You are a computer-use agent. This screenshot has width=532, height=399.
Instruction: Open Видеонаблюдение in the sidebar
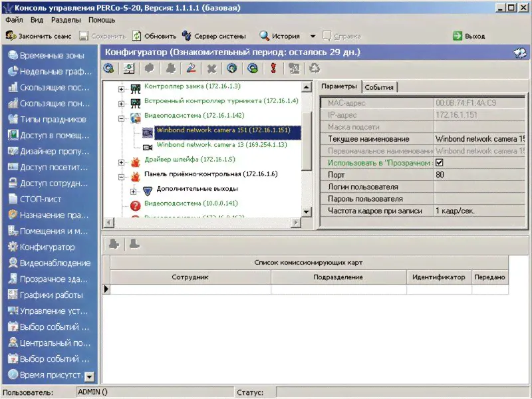[x=55, y=263]
